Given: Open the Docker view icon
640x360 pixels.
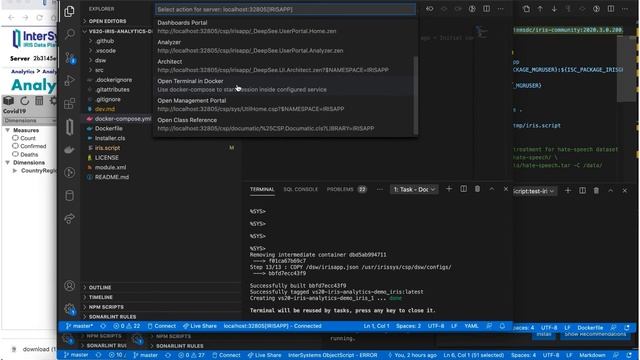Looking at the screenshot, I should tap(69, 149).
